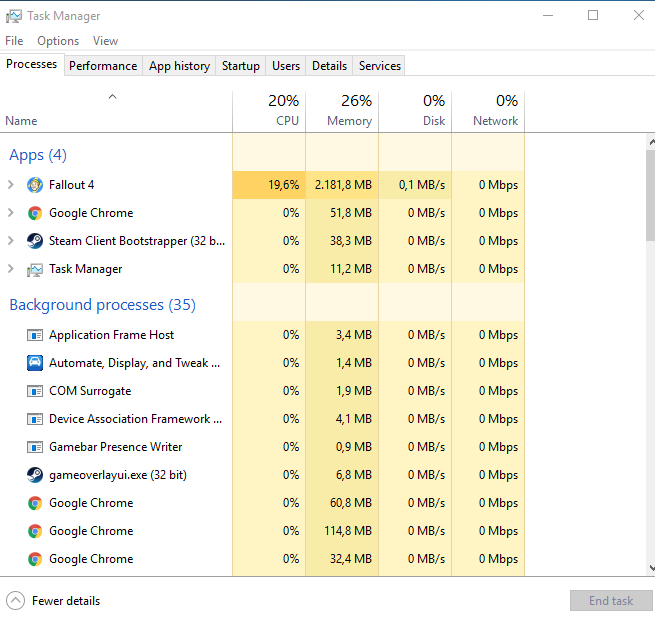Image resolution: width=655 pixels, height=618 pixels.
Task: Expand the Steam Client Bootstrapper entry
Action: pos(11,241)
